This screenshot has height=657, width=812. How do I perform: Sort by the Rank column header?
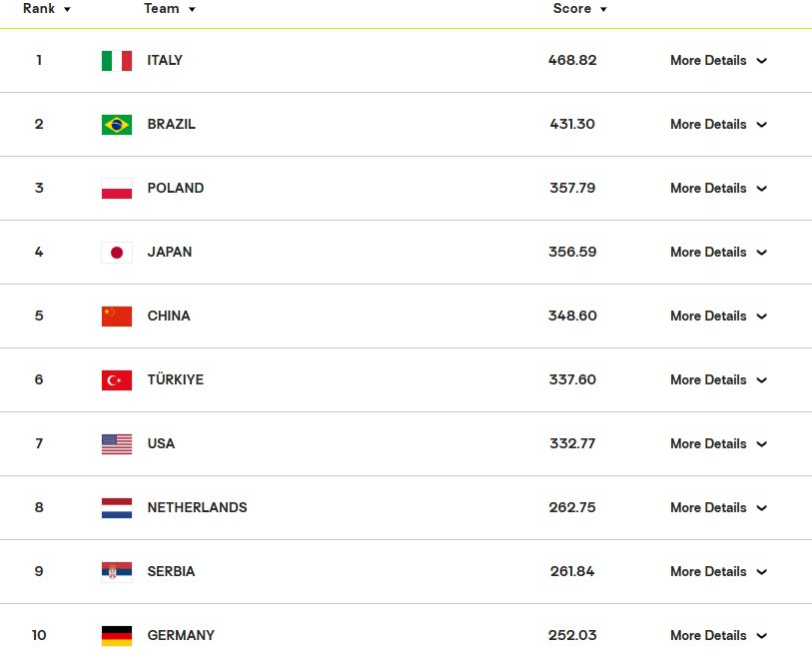[46, 9]
